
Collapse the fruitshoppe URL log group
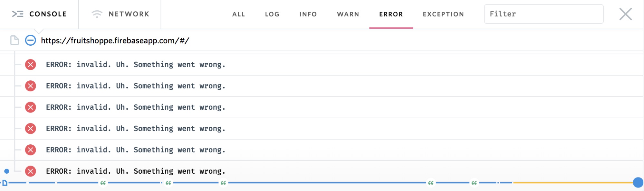click(31, 40)
